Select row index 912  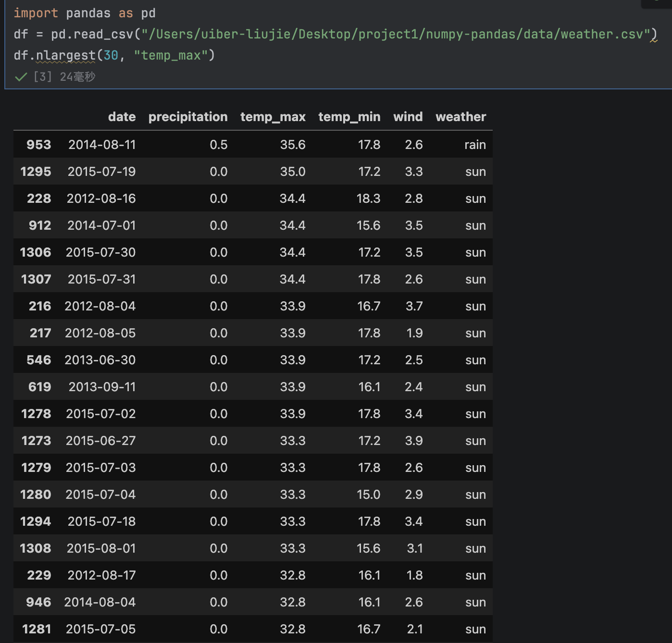pyautogui.click(x=40, y=225)
